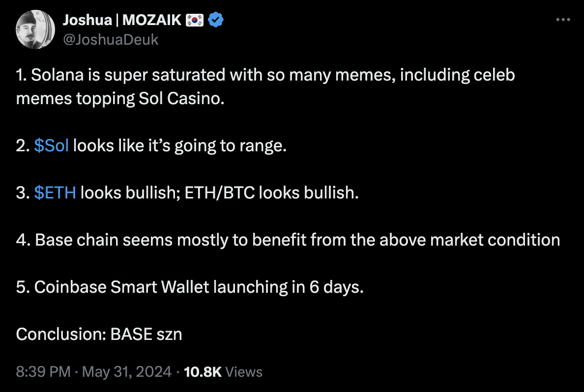Open the three-dot more options menu

[x=562, y=20]
